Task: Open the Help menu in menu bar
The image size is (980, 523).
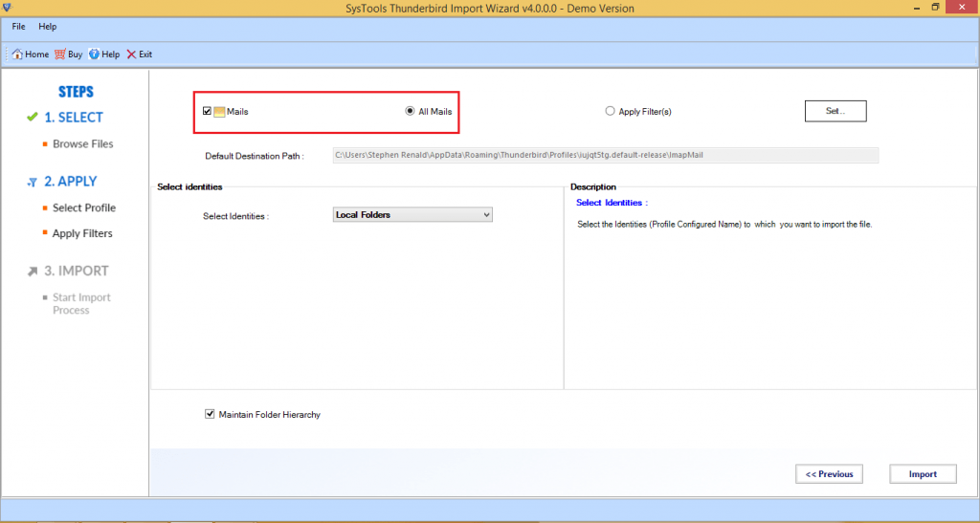Action: pyautogui.click(x=47, y=27)
